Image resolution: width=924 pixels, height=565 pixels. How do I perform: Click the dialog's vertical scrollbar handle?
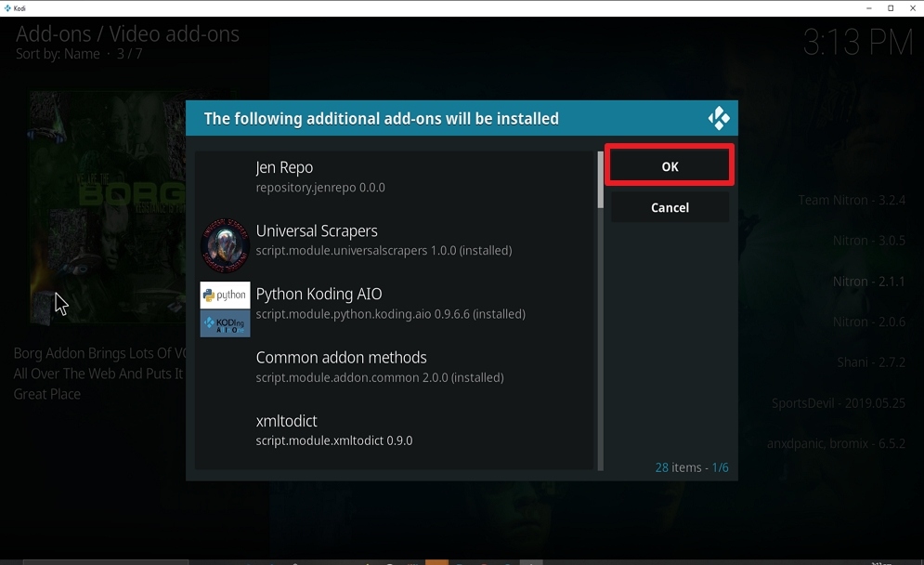(601, 180)
